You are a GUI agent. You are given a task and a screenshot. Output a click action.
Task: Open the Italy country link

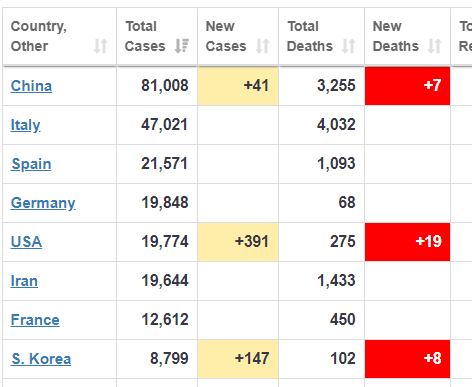(25, 125)
